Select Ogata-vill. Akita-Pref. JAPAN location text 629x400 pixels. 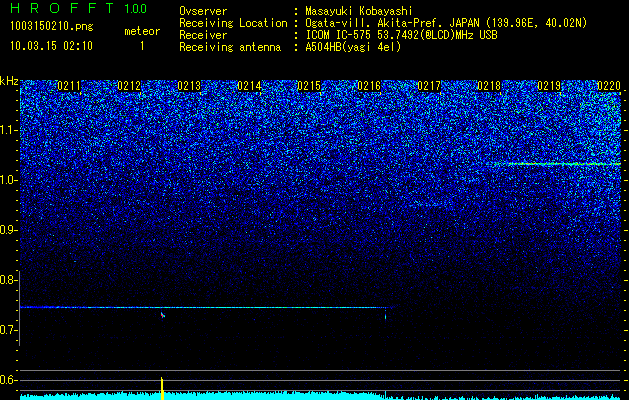(x=446, y=23)
